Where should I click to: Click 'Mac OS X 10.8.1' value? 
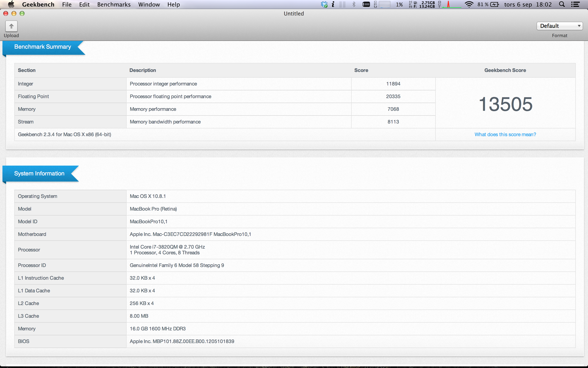click(148, 196)
